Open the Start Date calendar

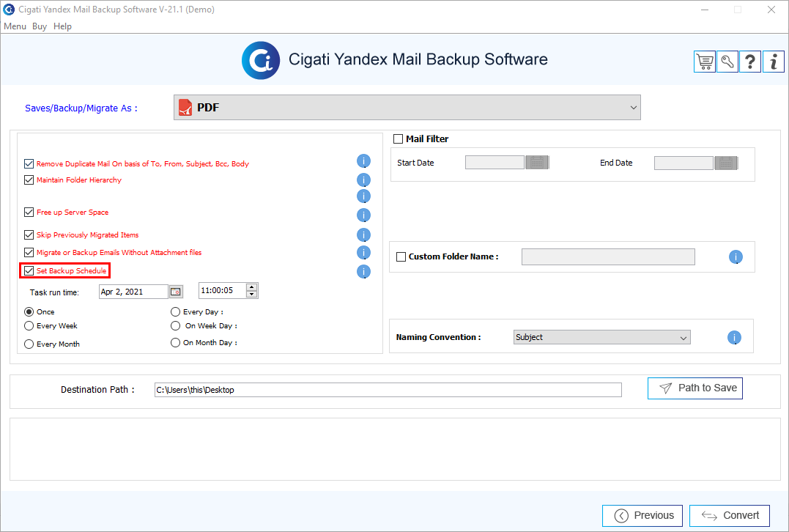[x=537, y=163]
